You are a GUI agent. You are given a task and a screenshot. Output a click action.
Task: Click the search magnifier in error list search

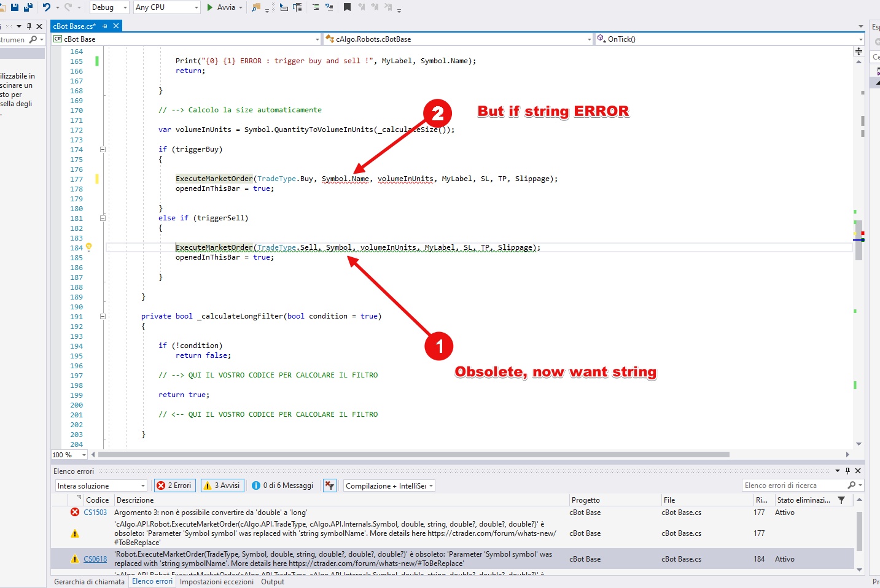[x=851, y=485]
